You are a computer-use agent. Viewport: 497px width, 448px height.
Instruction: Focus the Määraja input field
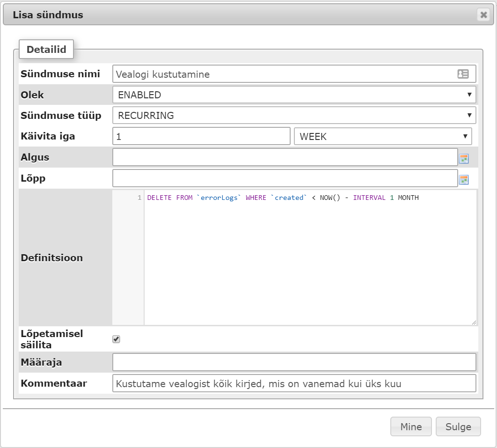294,362
